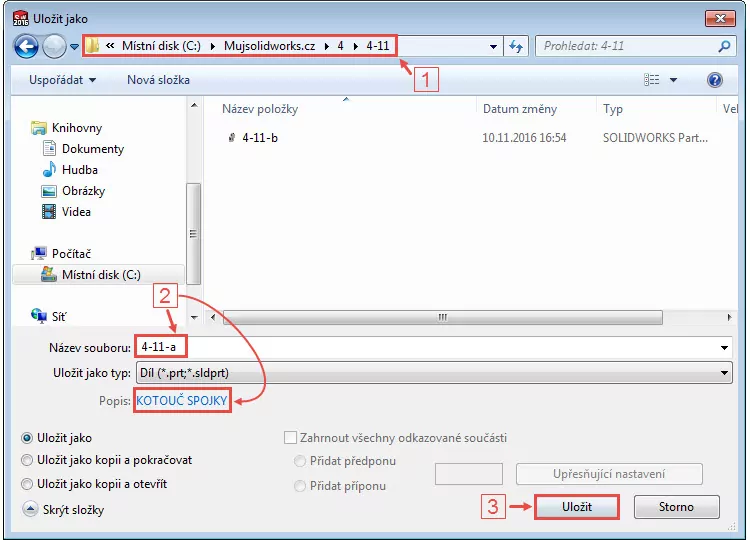Click the 4-11-b part file icon
The image size is (750, 540).
pos(232,138)
